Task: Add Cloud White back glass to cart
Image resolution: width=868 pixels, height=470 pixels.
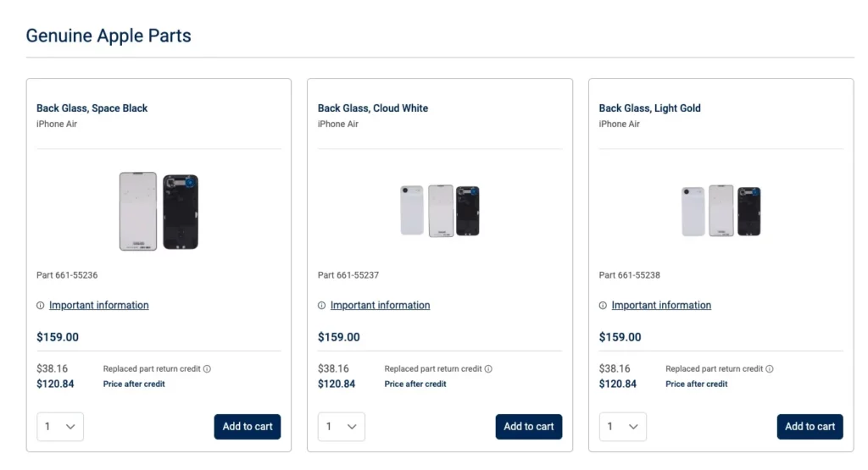Action: pos(529,427)
